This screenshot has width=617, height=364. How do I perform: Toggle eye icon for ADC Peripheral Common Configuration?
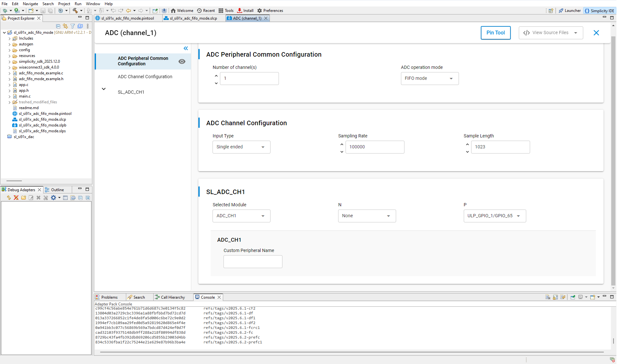[x=182, y=61]
